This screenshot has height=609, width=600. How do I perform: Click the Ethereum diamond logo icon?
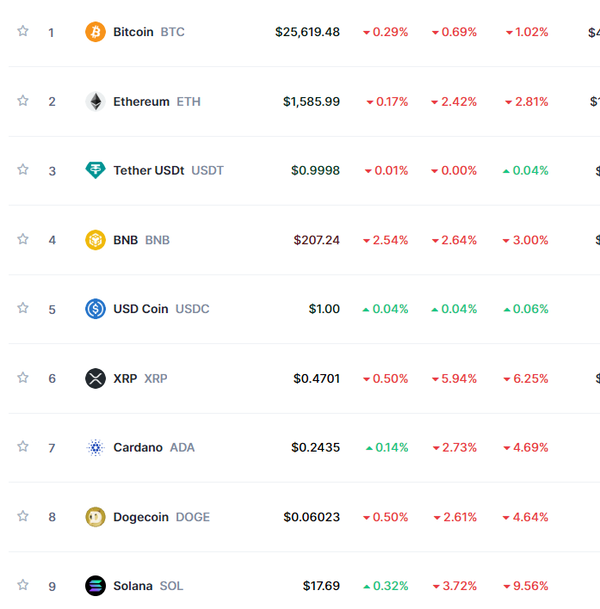click(95, 101)
